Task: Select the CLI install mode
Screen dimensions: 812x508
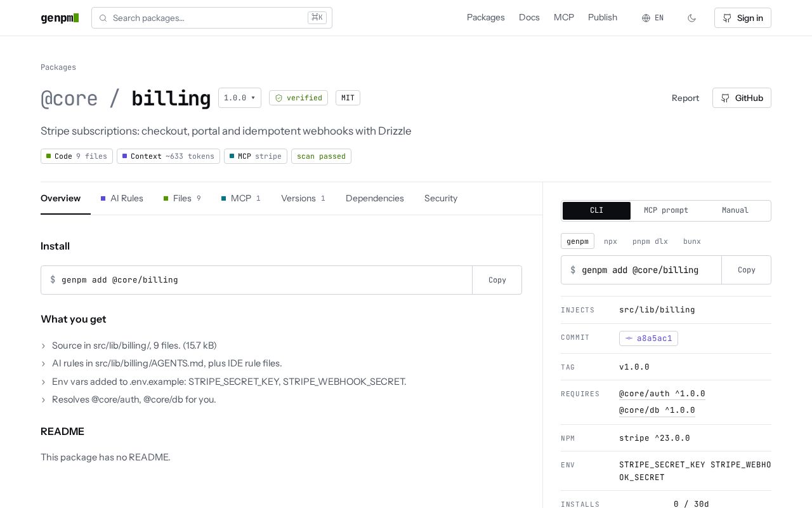Action: pos(596,211)
